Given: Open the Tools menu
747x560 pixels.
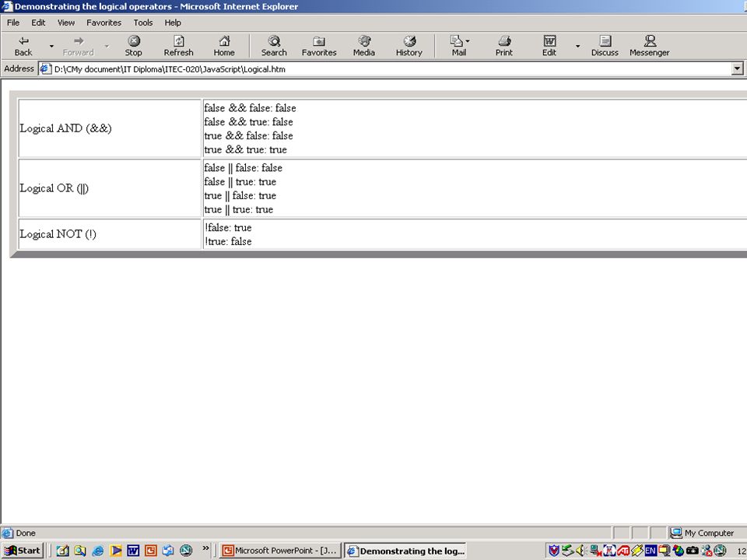Looking at the screenshot, I should pos(143,23).
